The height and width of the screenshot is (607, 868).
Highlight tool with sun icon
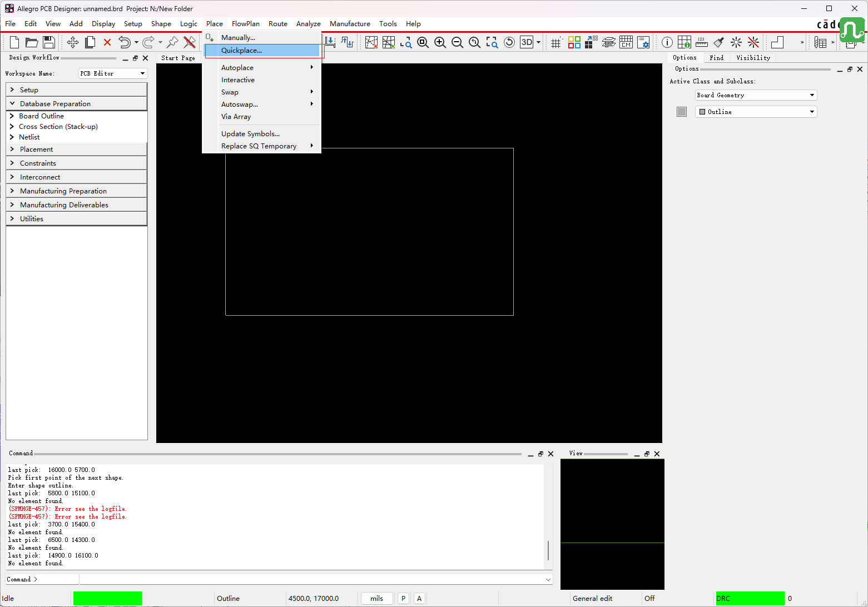point(736,42)
